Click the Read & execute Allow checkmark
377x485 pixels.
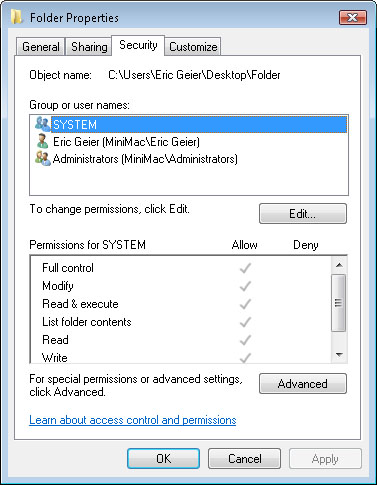(x=245, y=304)
